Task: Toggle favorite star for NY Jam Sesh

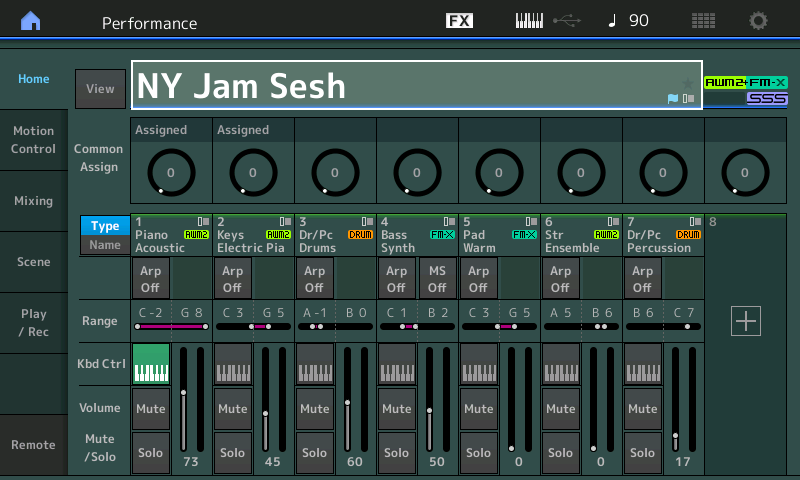Action: [687, 82]
